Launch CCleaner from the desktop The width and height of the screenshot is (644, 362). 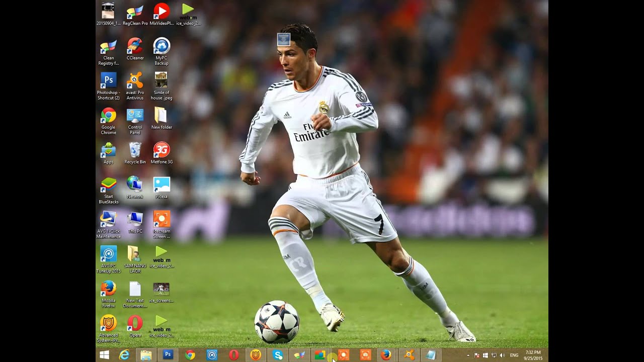(x=135, y=49)
